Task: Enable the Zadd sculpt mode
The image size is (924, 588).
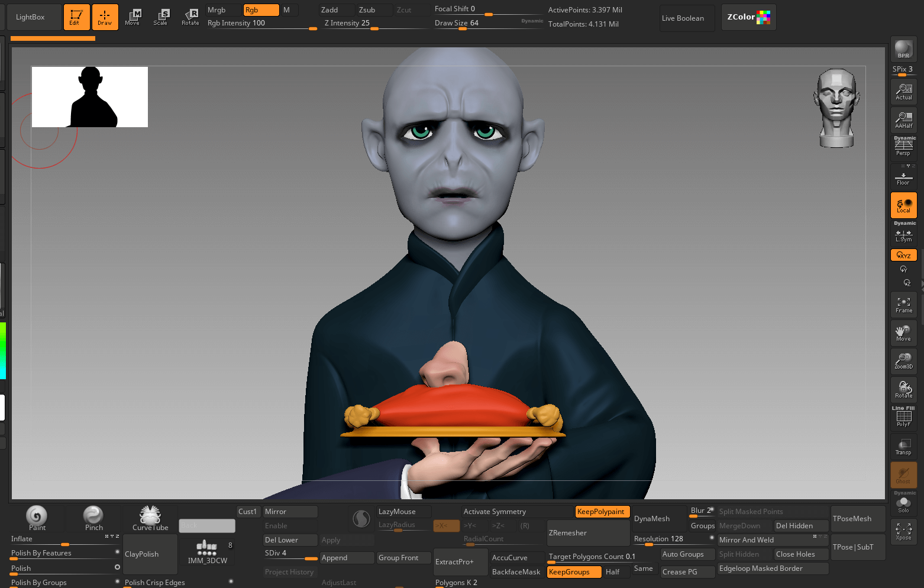Action: point(337,10)
